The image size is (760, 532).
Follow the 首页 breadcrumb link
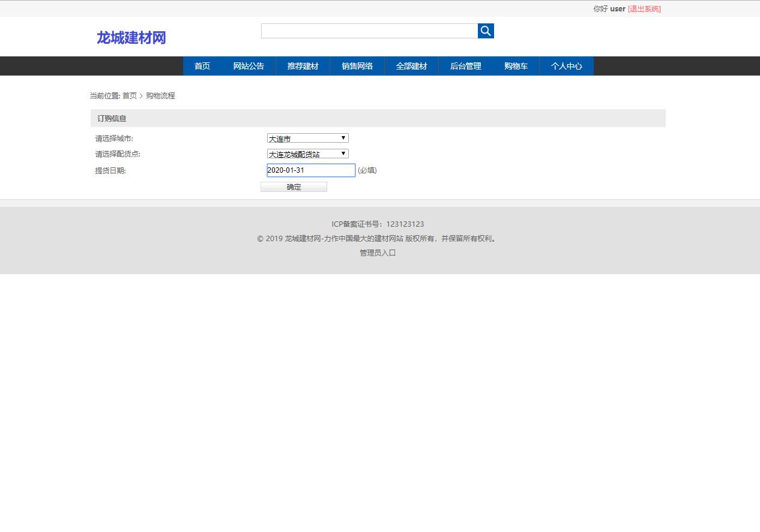[x=130, y=95]
